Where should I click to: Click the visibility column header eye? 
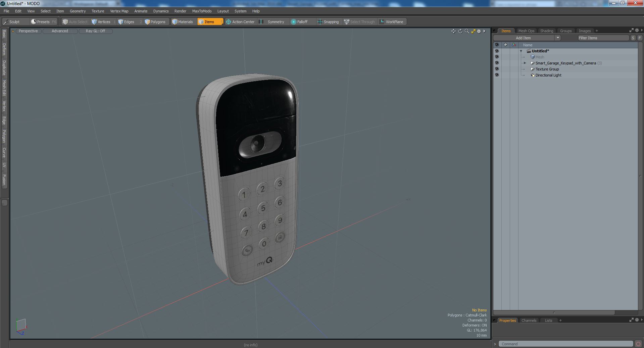pos(497,45)
